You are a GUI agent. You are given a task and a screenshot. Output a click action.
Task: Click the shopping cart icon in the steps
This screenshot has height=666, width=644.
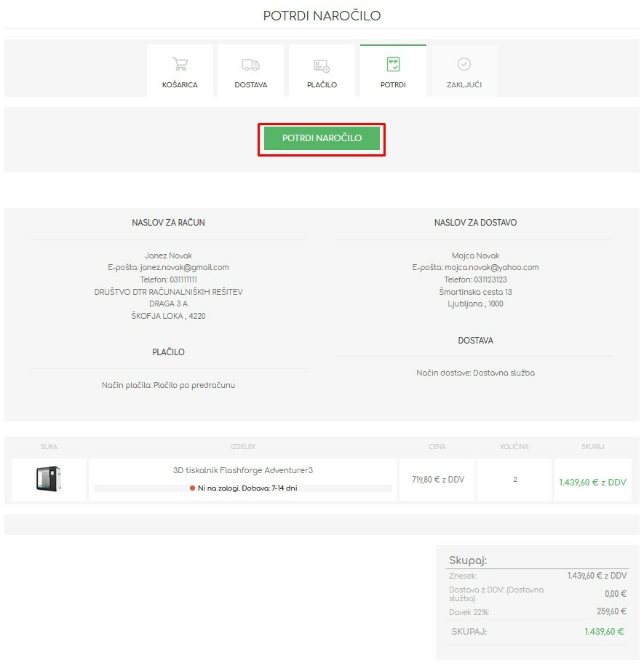pyautogui.click(x=180, y=65)
